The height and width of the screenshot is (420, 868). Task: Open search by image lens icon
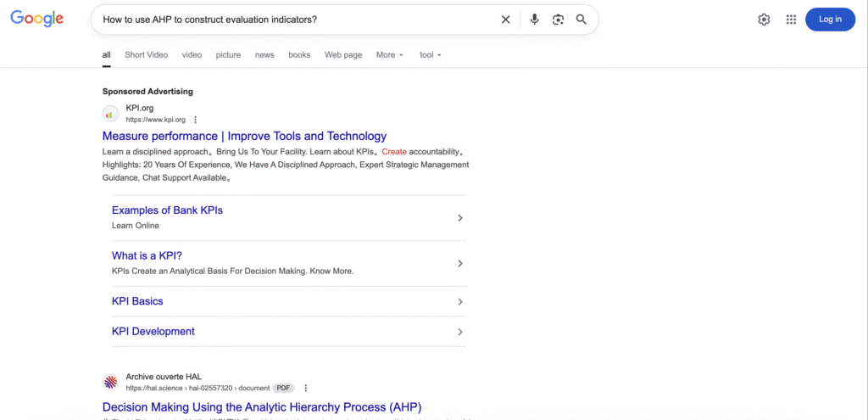pos(558,20)
